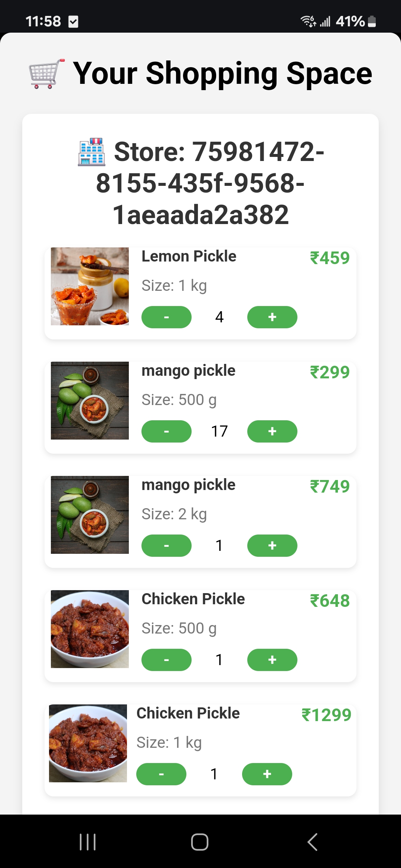Viewport: 401px width, 868px height.
Task: Decrease mango pickle 2 kg quantity
Action: [x=166, y=546]
